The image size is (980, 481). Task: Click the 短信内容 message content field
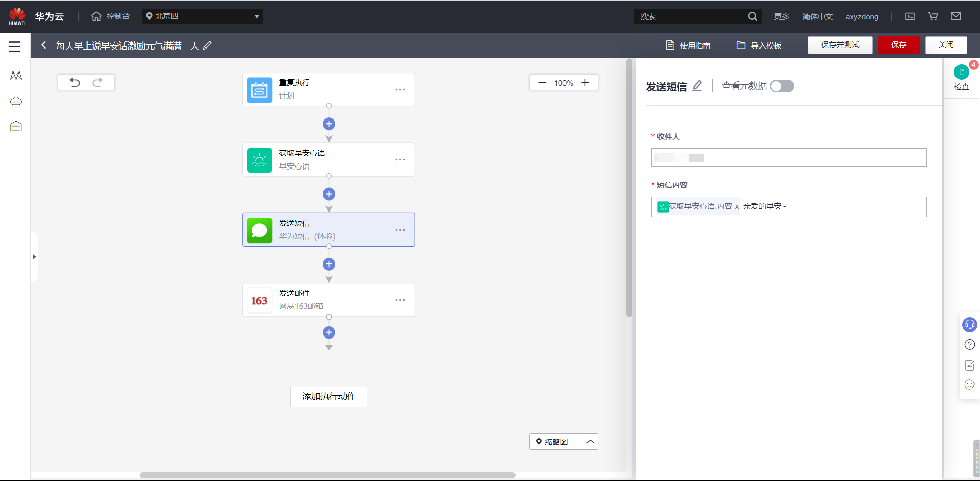789,207
